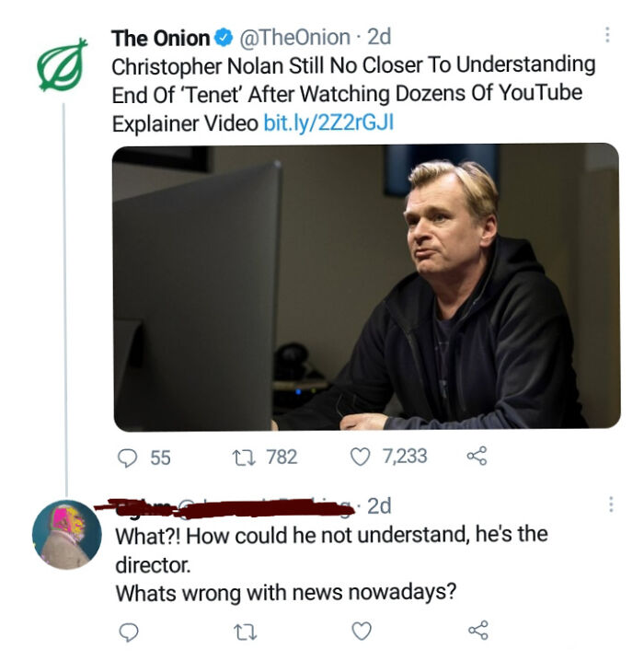Open the reply text 'What?! How could he not understand'
The height and width of the screenshot is (661, 644).
(331, 549)
